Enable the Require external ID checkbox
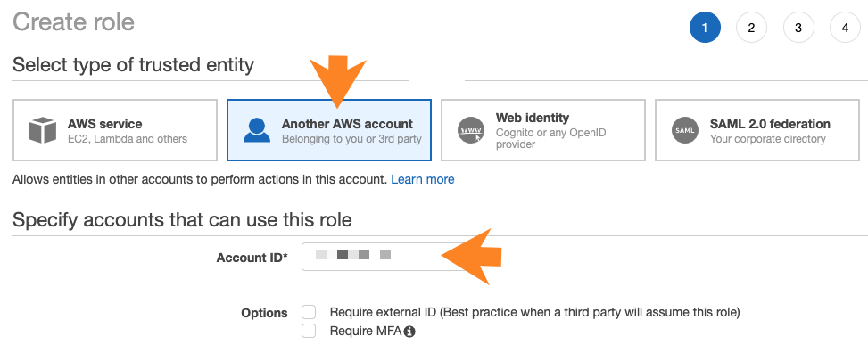This screenshot has width=868, height=361. [309, 313]
